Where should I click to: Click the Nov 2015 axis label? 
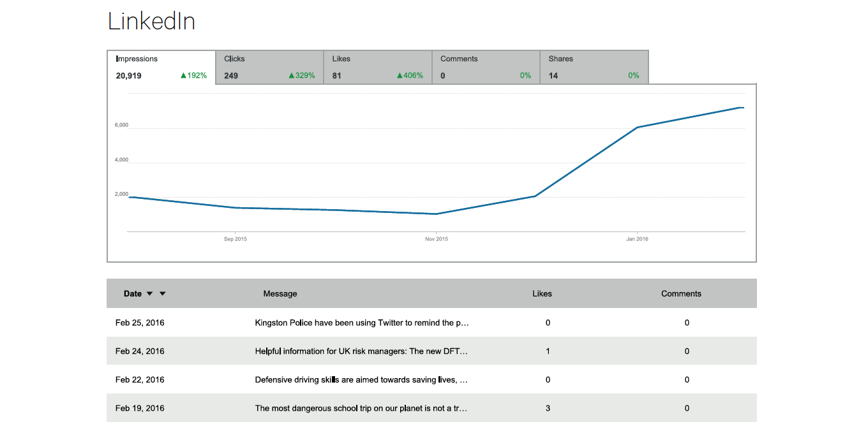coord(437,239)
